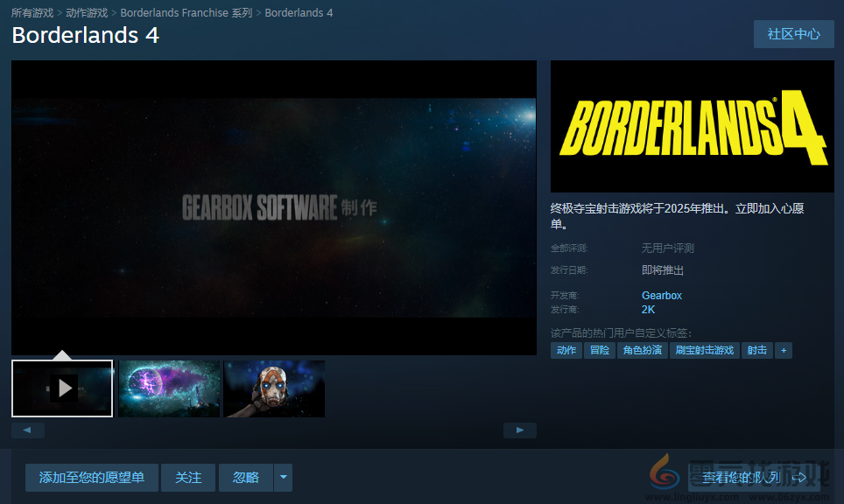Select the 动作 tag
Viewport: 844px width, 504px height.
click(x=566, y=350)
